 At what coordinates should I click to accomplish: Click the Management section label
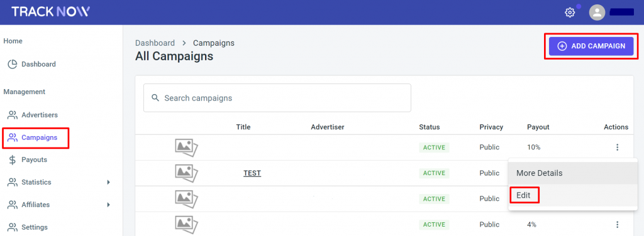click(25, 92)
